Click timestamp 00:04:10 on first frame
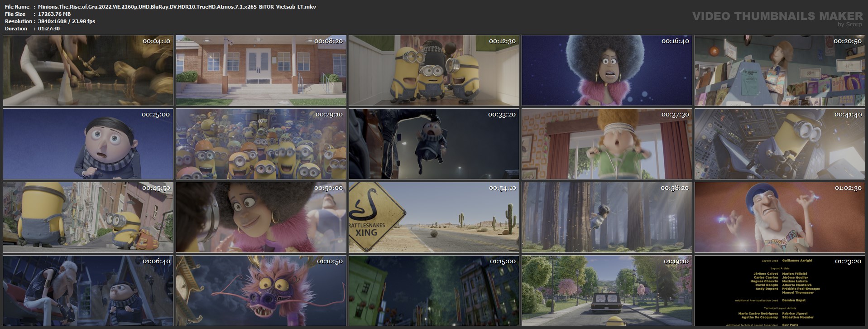The height and width of the screenshot is (329, 868). click(x=156, y=41)
